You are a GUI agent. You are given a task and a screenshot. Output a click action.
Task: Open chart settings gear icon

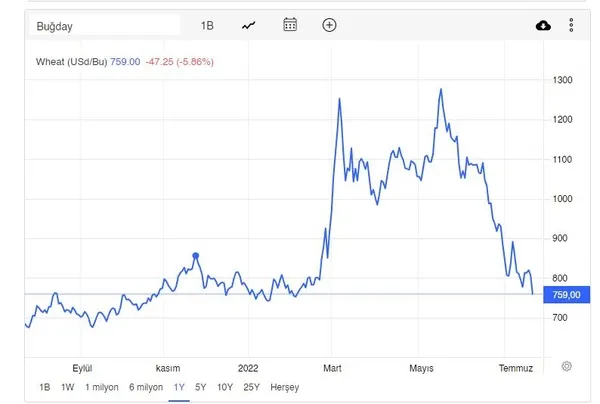(567, 366)
